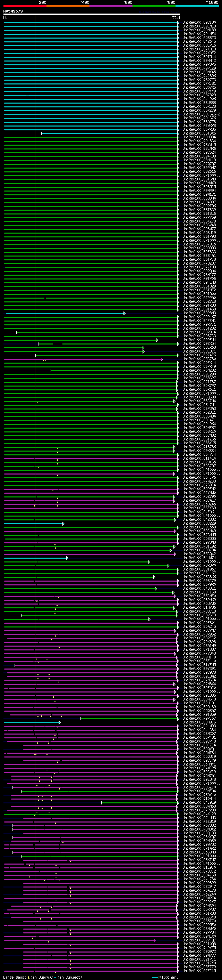Screen dimensions: 222x980
Task: Click the =100char scale legend text
Action: [169, 977]
